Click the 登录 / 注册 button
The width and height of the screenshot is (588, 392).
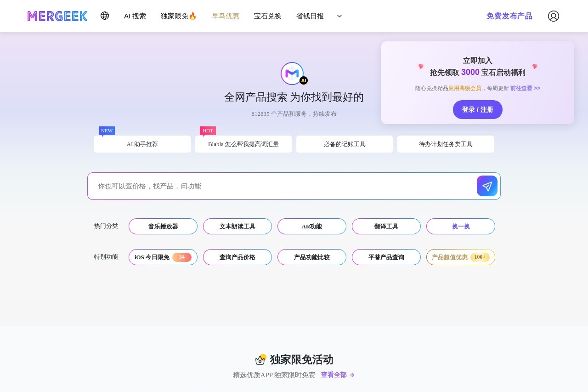[478, 109]
